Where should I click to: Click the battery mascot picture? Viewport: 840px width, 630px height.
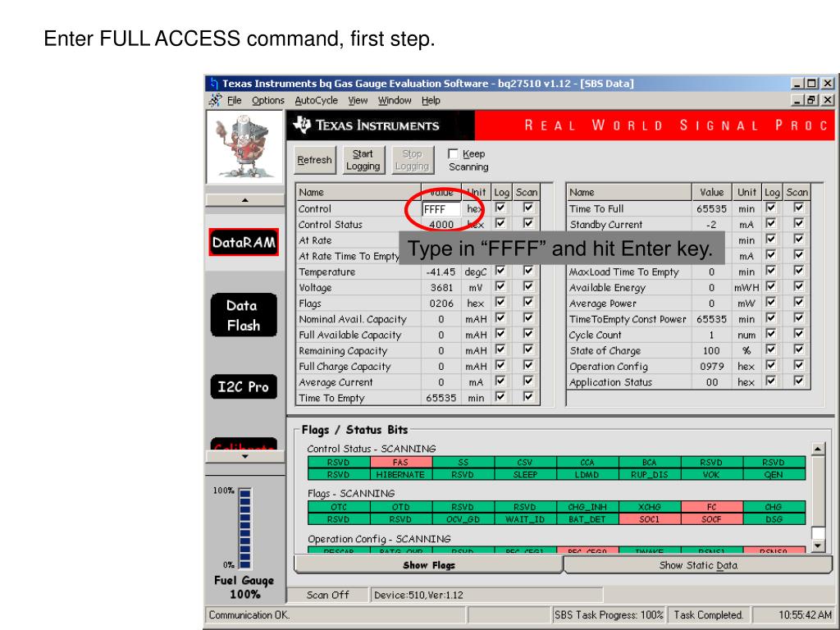pyautogui.click(x=244, y=148)
